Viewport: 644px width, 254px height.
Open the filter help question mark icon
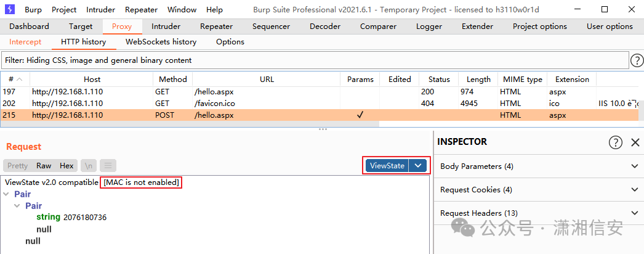(636, 60)
